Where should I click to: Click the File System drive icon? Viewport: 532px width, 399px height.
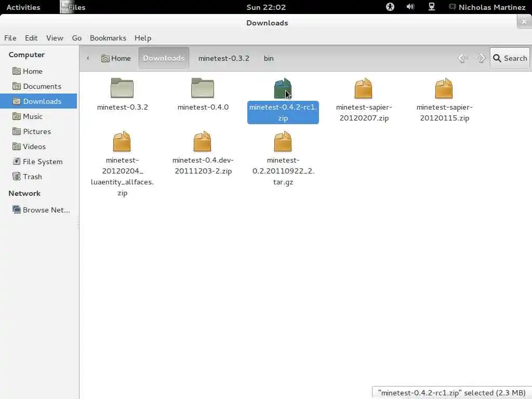point(16,161)
